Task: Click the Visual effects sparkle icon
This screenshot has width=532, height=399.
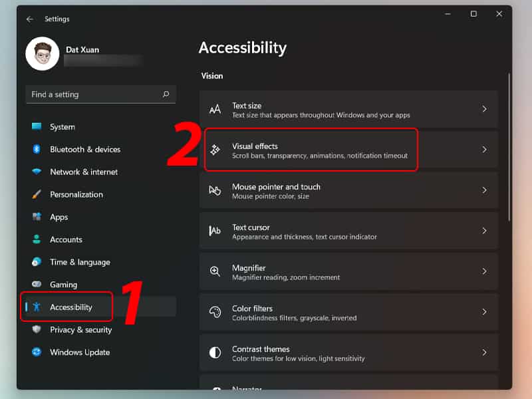Action: pyautogui.click(x=215, y=150)
